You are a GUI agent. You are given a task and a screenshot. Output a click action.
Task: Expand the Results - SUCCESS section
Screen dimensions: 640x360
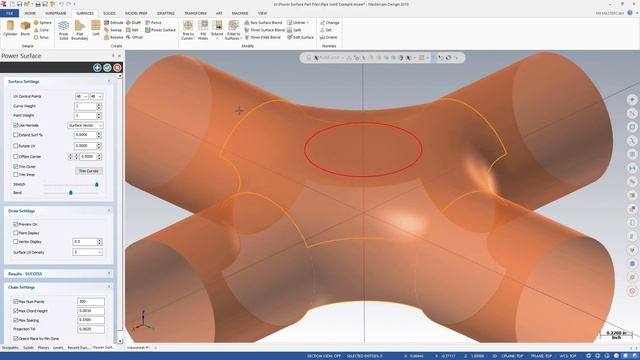click(109, 274)
